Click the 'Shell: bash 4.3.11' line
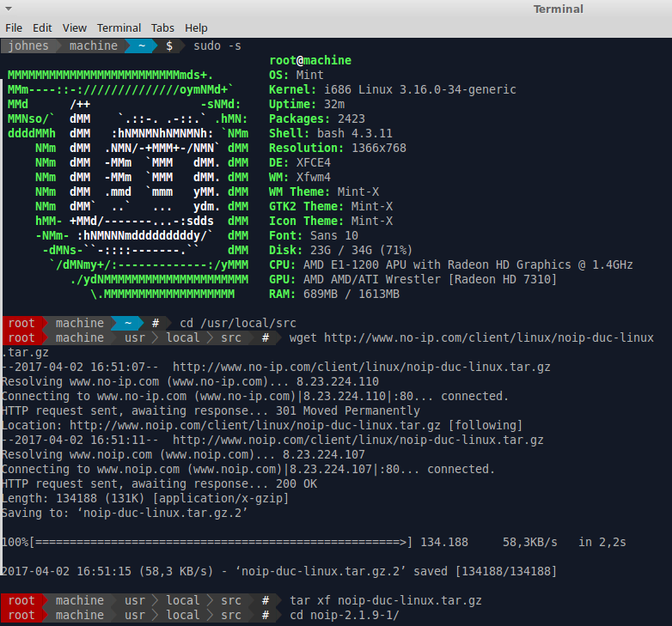Viewport: 672px width, 626px height. coord(331,133)
